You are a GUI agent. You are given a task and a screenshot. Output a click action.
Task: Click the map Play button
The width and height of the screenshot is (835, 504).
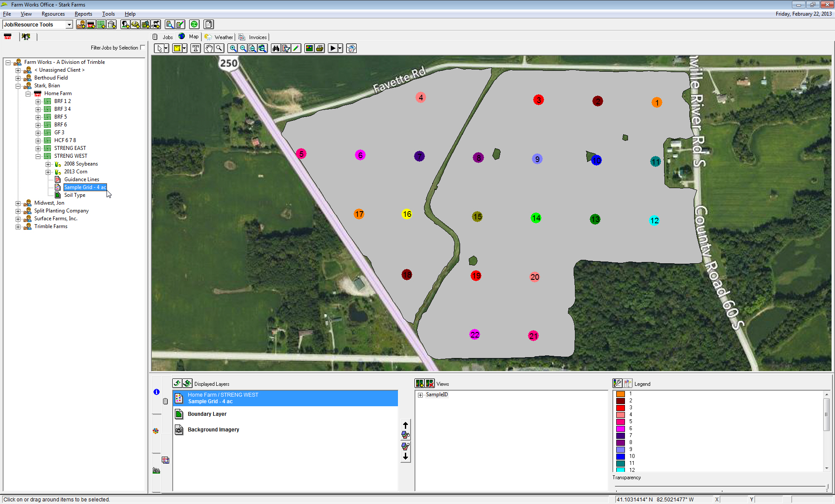[333, 48]
